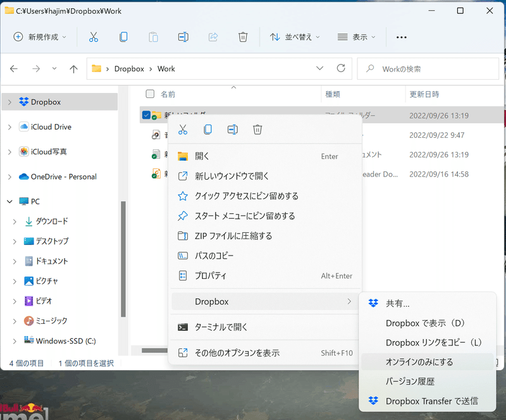
Task: Click the Paste icon in the top toolbar
Action: 153,37
